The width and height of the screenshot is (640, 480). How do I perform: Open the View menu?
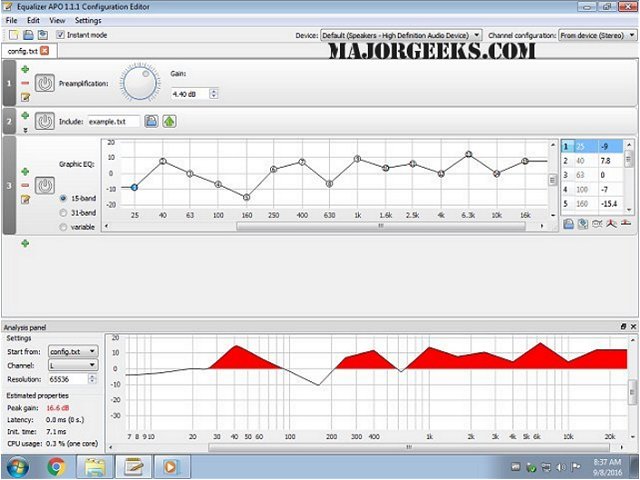coord(57,20)
